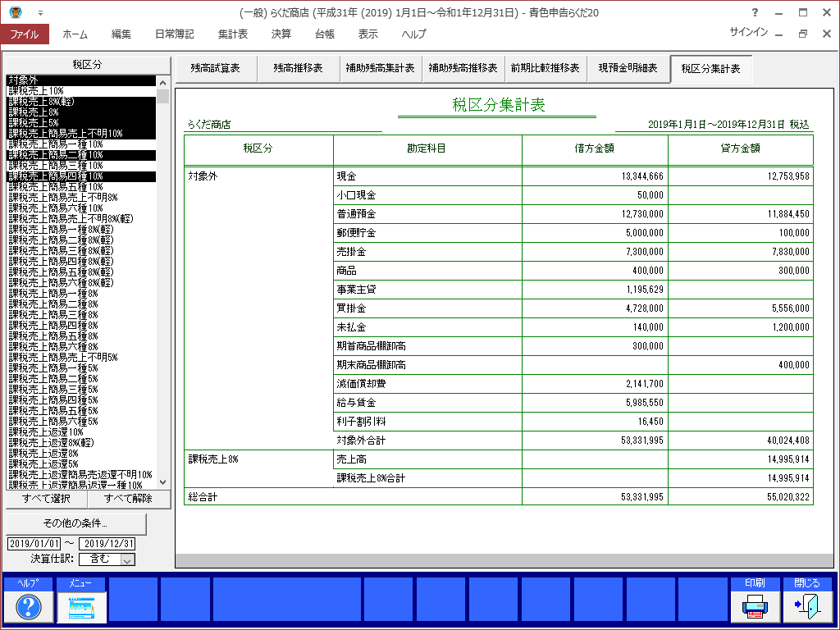Switch to the 残高試算表 tab
The image size is (840, 630).
215,68
